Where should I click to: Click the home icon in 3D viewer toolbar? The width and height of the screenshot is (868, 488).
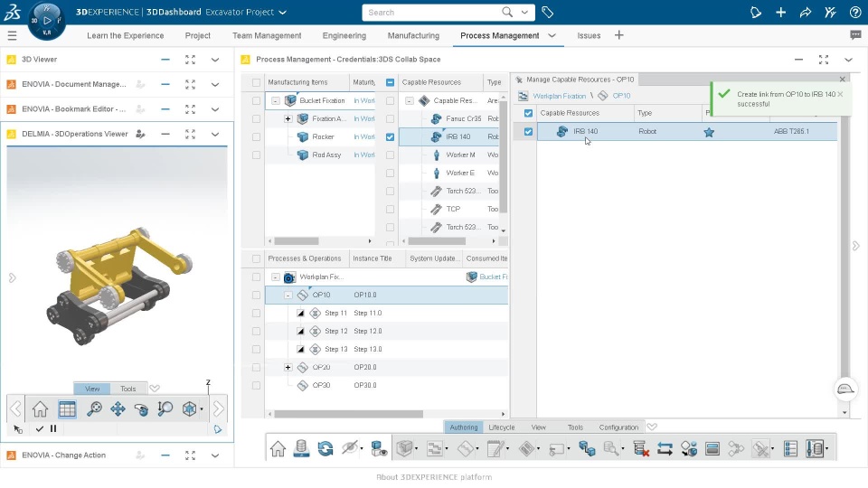(40, 408)
